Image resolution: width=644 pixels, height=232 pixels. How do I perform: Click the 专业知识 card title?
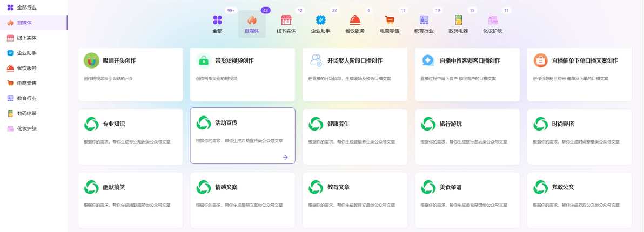[114, 124]
